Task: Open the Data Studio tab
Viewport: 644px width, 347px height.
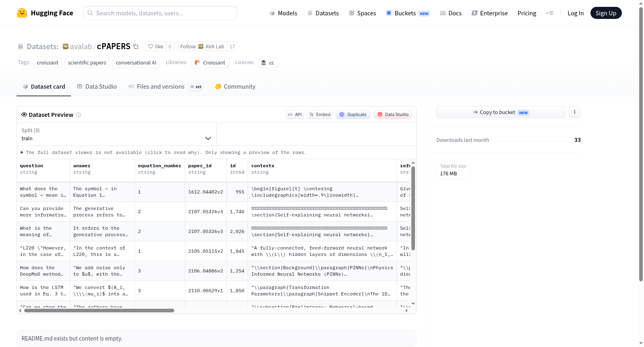Action: pyautogui.click(x=97, y=87)
